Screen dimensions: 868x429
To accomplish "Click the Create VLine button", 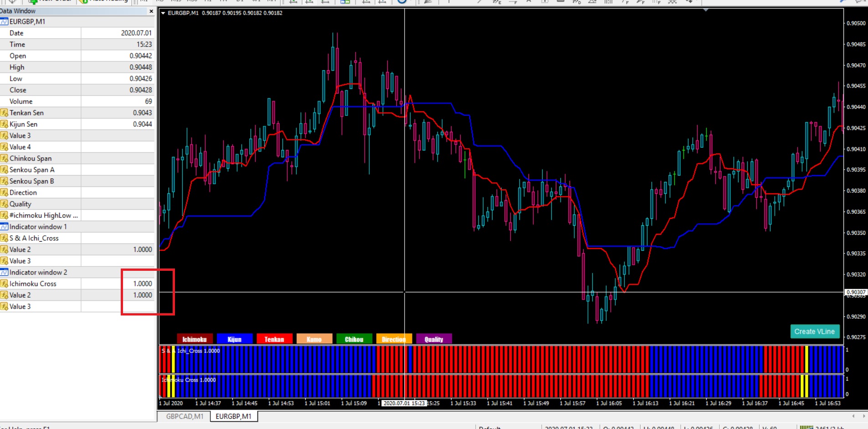I will tap(815, 331).
